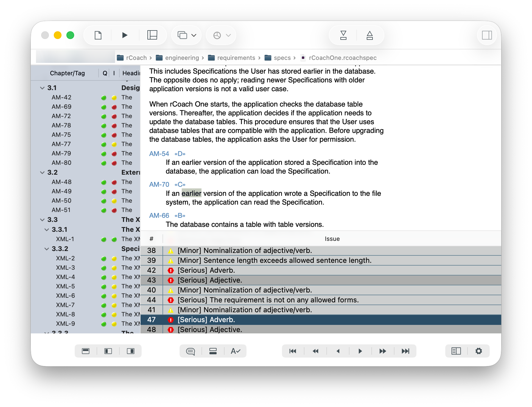Collapse chapter 3.1 in the outline
This screenshot has width=532, height=407.
click(42, 88)
